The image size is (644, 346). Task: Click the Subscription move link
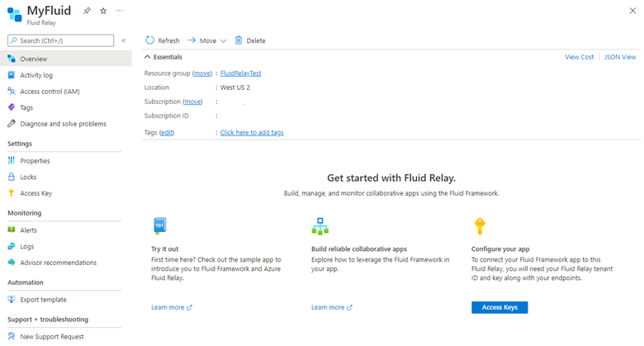click(x=192, y=102)
